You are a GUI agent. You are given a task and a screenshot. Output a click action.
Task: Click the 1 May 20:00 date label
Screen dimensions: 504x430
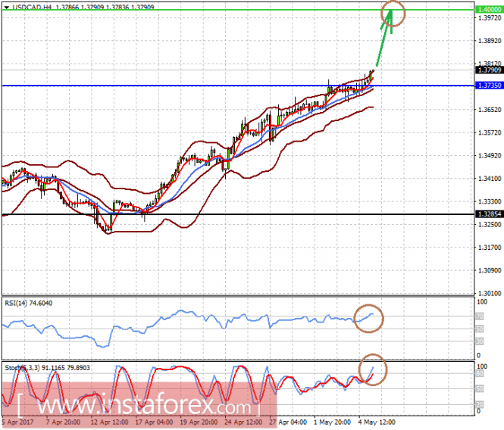tap(333, 422)
